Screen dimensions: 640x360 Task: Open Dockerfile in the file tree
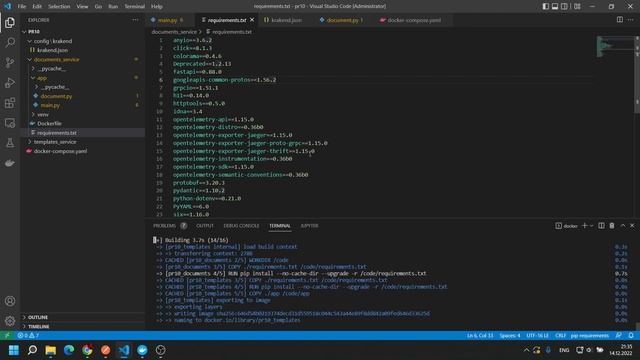pos(49,124)
